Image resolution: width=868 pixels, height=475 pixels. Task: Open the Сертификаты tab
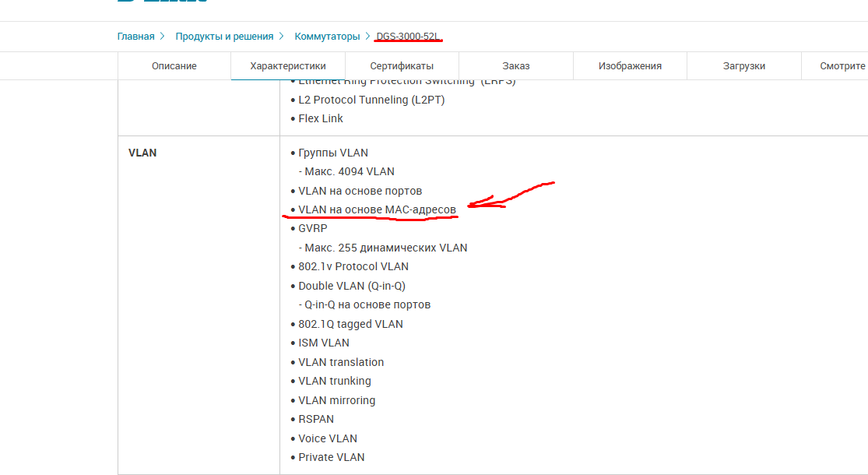click(x=402, y=66)
